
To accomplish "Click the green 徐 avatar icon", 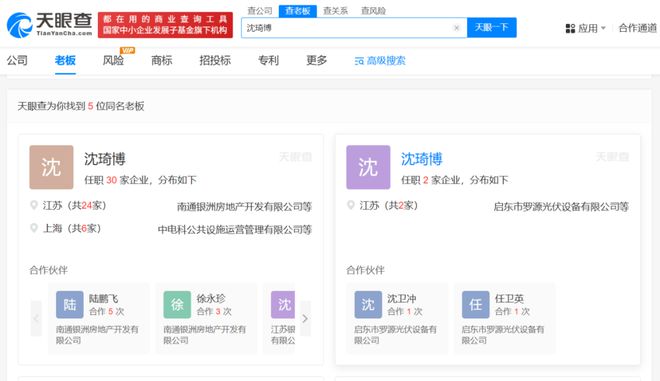I will (x=177, y=304).
